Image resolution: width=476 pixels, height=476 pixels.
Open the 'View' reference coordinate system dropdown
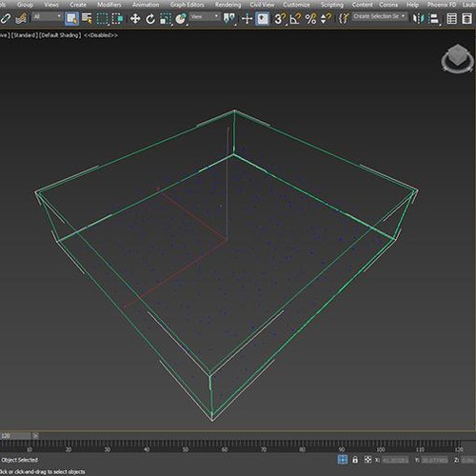(x=205, y=16)
